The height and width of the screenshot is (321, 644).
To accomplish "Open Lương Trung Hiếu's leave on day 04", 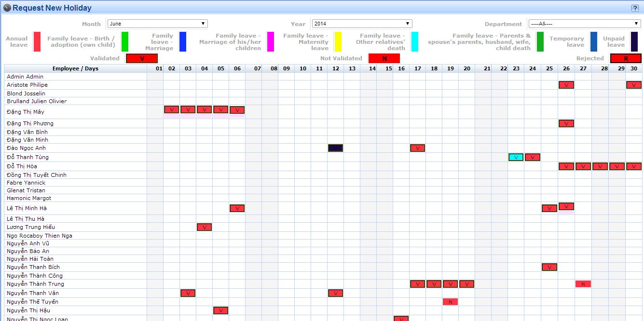I will click(x=204, y=227).
